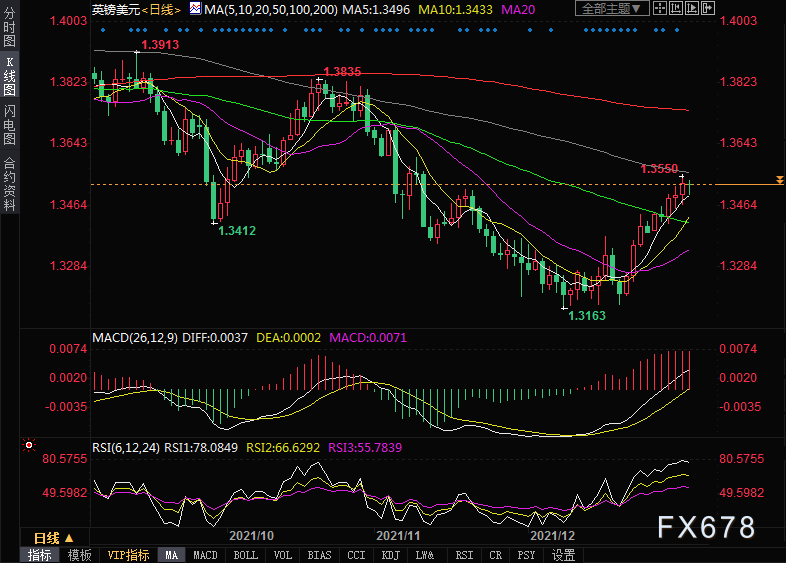786x563 pixels.
Task: Click the shrink-chart range icon
Action: [676, 8]
